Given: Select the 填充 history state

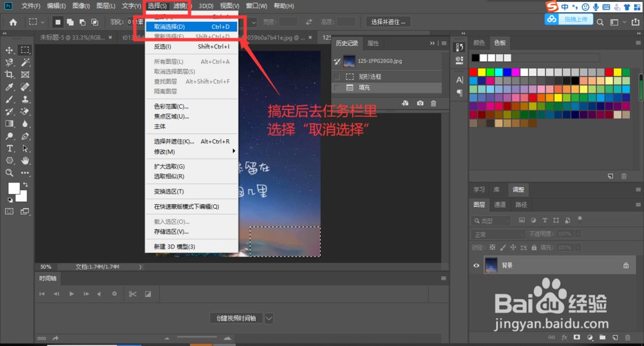Looking at the screenshot, I should point(386,88).
